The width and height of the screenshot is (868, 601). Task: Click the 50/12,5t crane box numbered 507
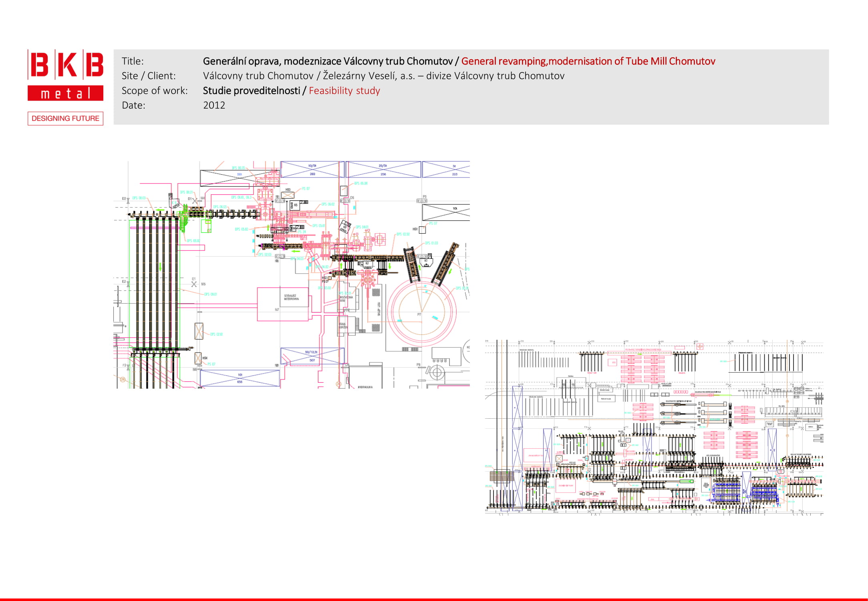[312, 356]
